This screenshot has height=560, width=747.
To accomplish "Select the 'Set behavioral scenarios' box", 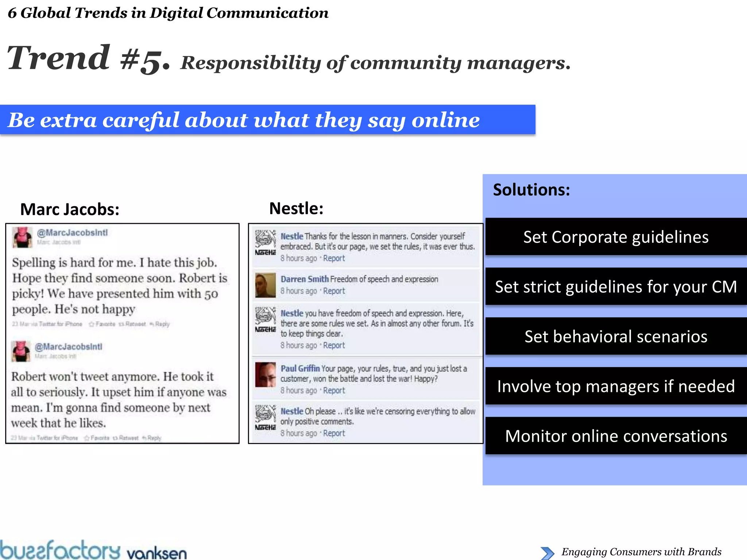I will [x=616, y=337].
